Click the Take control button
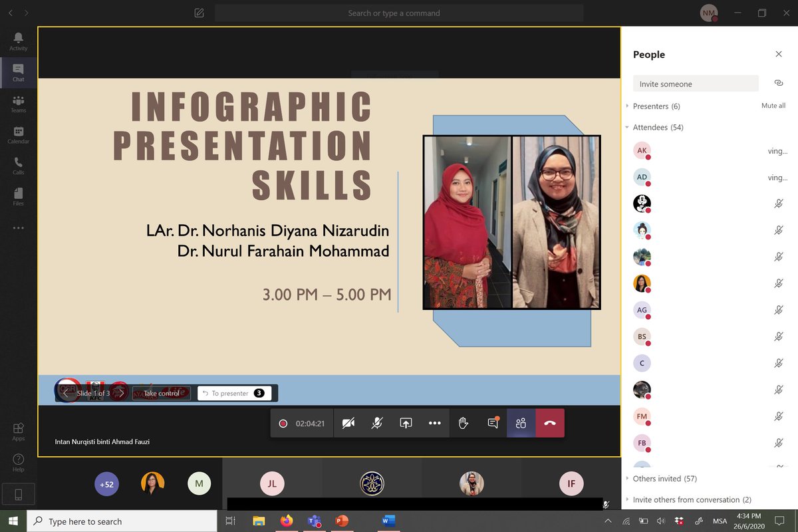The width and height of the screenshot is (798, 532). point(162,393)
